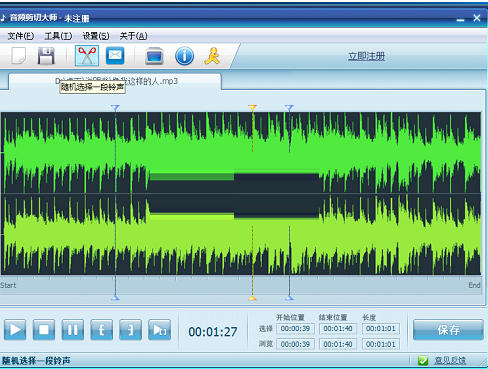Click the End label under waveform
This screenshot has height=369, width=488.
[474, 285]
